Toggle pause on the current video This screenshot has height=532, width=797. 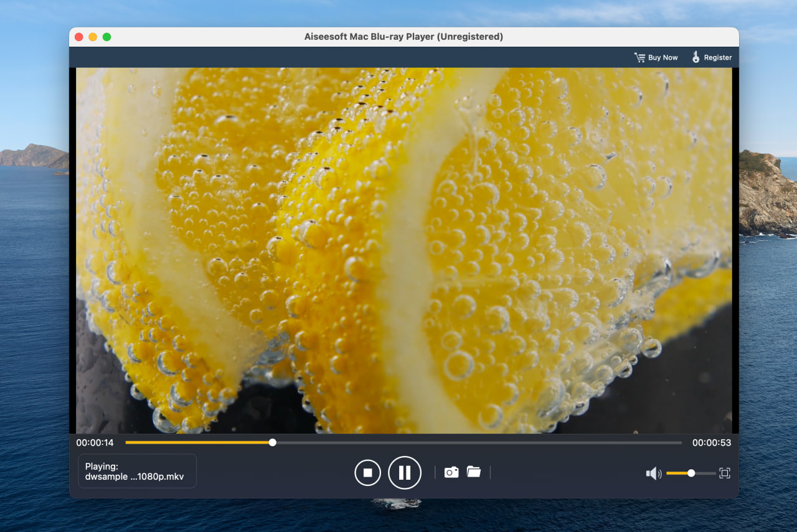(405, 472)
